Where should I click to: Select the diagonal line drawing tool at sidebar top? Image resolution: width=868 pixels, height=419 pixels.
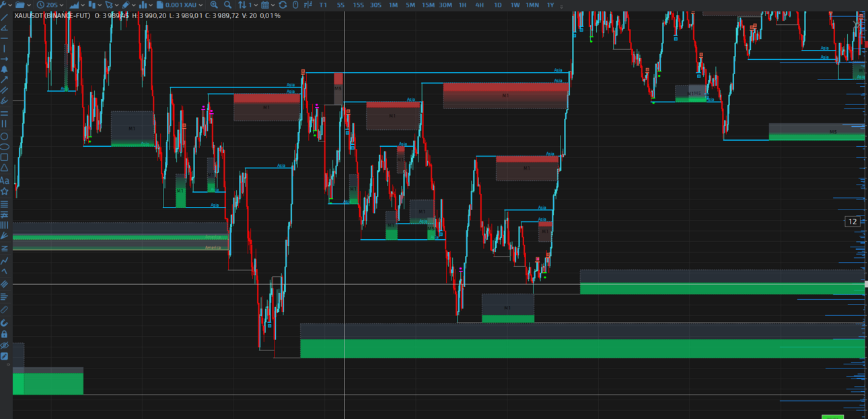4,16
